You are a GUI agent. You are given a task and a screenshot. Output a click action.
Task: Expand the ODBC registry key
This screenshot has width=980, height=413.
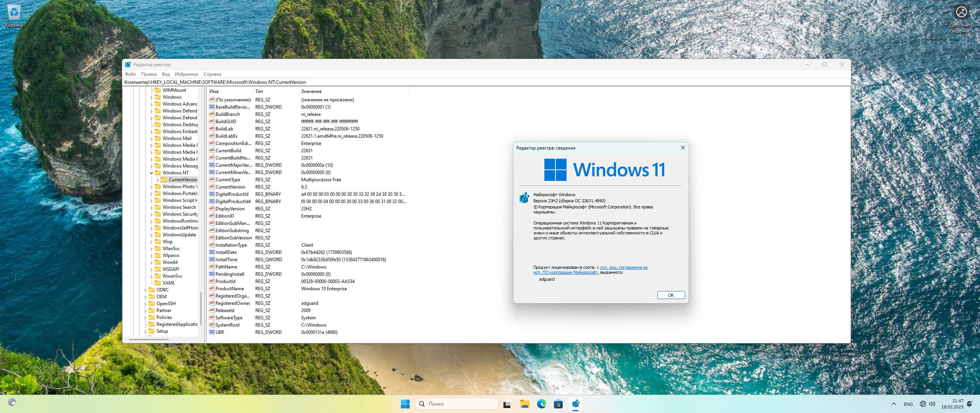145,290
